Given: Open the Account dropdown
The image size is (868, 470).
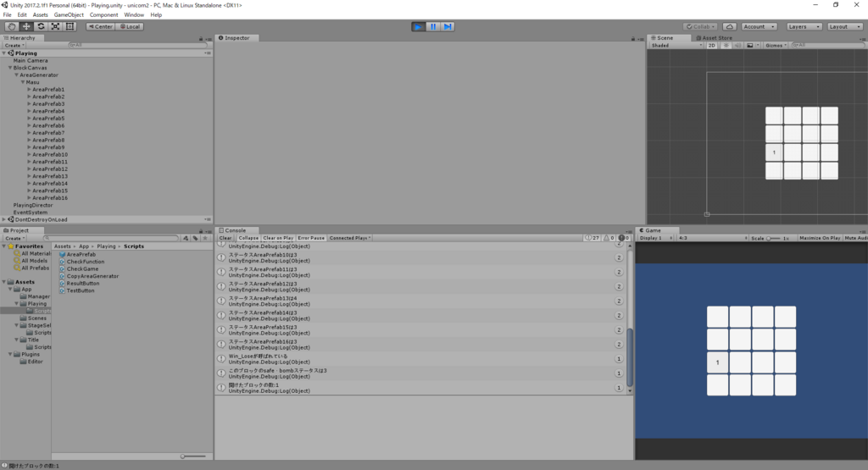Looking at the screenshot, I should pyautogui.click(x=759, y=26).
